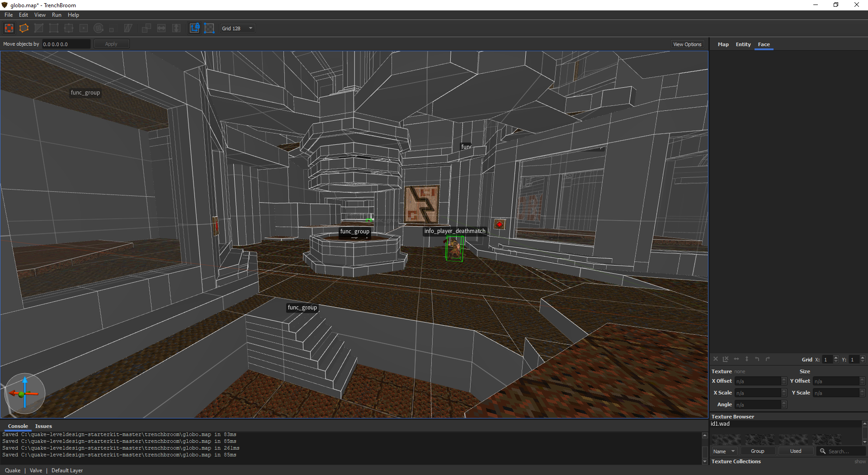868x475 pixels.
Task: Select the face tool icon
Action: (x=84, y=28)
